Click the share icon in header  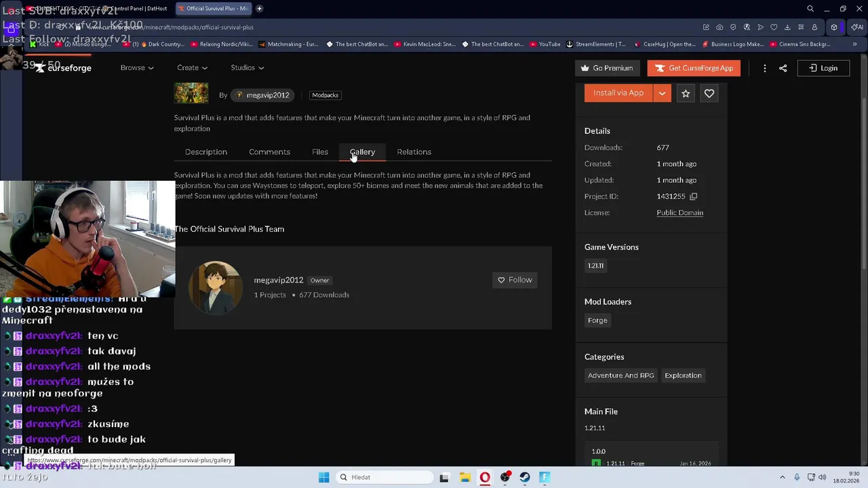783,68
